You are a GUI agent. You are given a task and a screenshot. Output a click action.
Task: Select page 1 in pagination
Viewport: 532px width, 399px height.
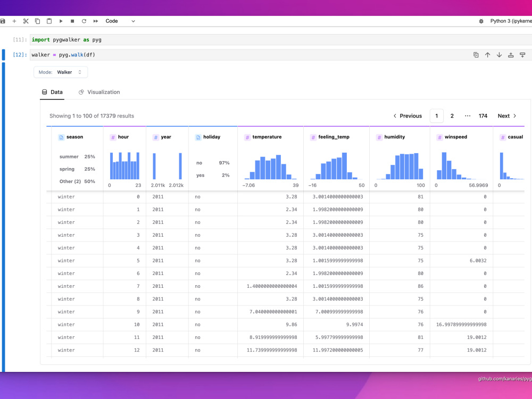coord(437,115)
